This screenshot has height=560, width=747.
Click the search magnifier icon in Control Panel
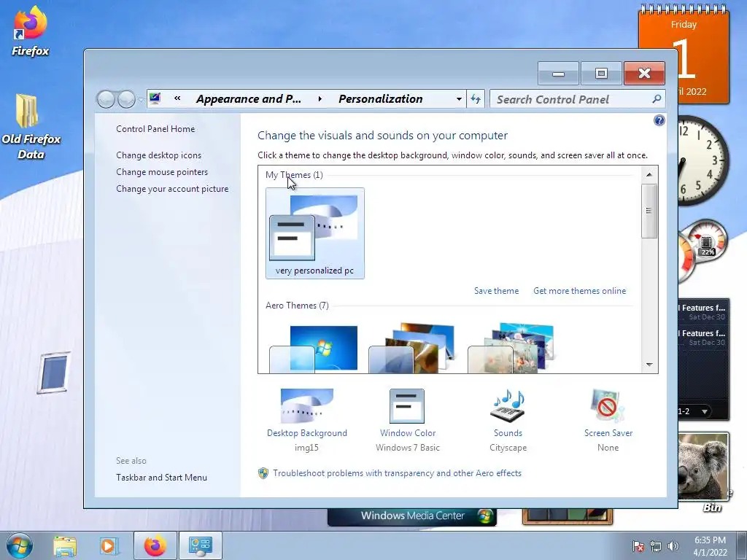coord(657,99)
